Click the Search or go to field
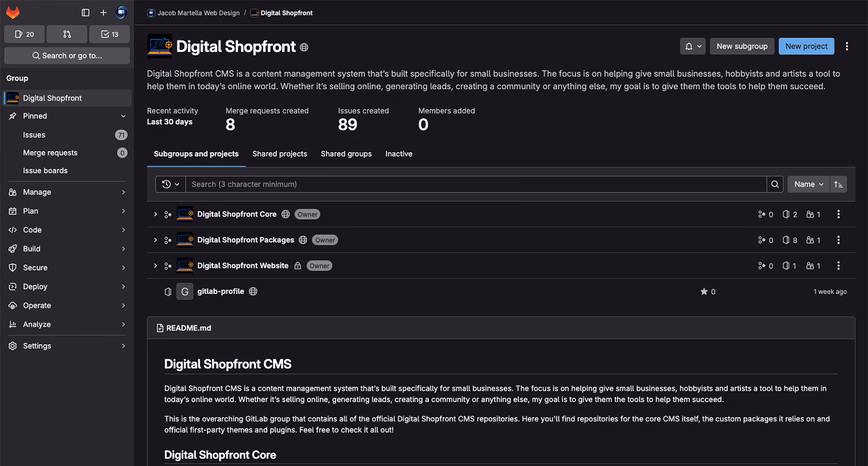Image resolution: width=868 pixels, height=466 pixels. coord(67,56)
